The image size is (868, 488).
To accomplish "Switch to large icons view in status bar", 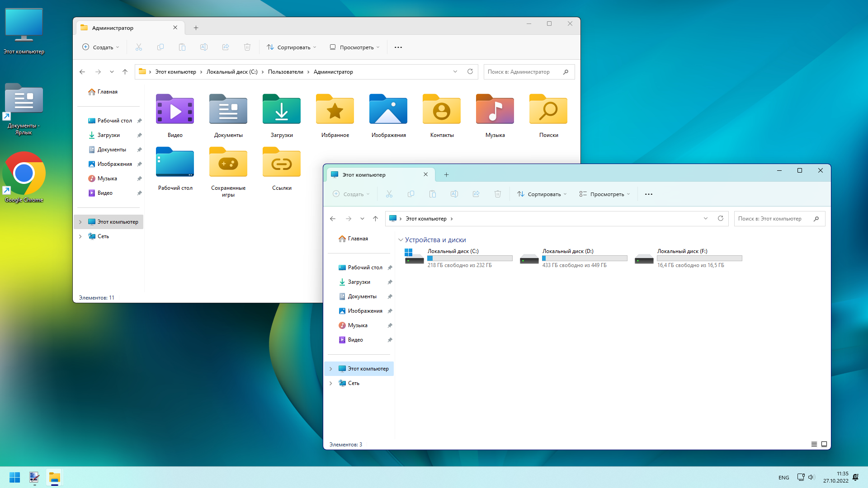I will 824,445.
